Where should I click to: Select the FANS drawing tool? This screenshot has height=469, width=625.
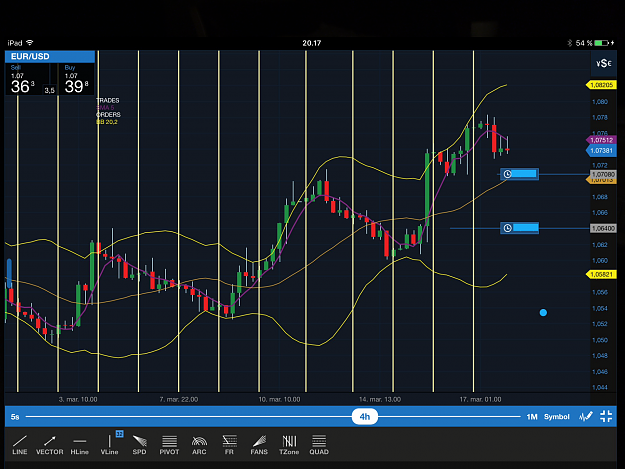[x=259, y=445]
